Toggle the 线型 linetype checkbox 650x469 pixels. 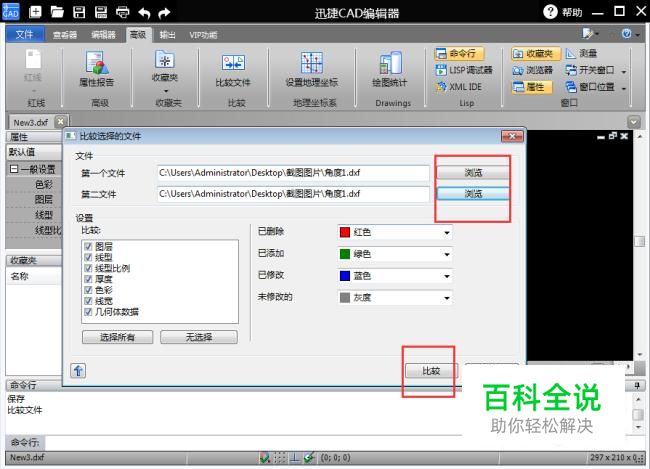(88, 257)
